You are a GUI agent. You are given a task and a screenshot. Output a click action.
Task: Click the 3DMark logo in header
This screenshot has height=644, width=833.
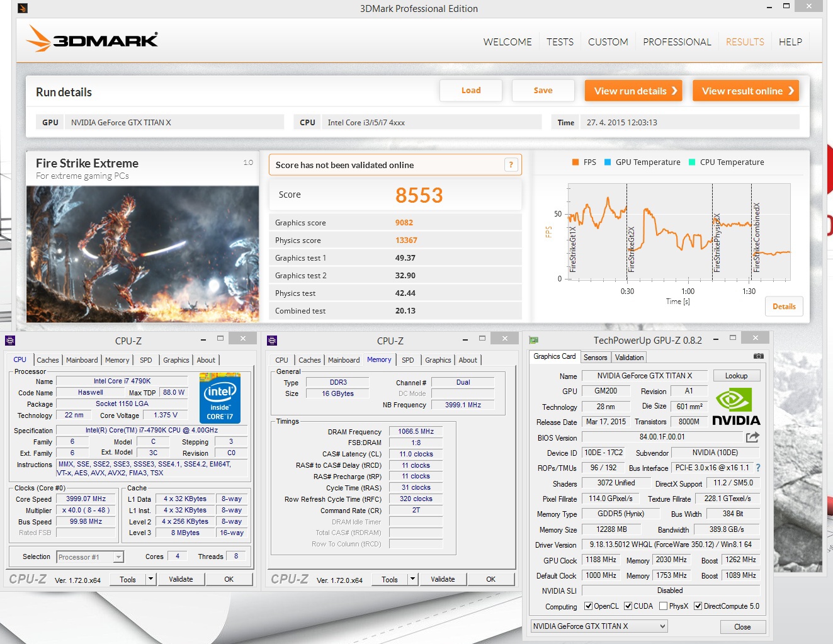(x=92, y=39)
